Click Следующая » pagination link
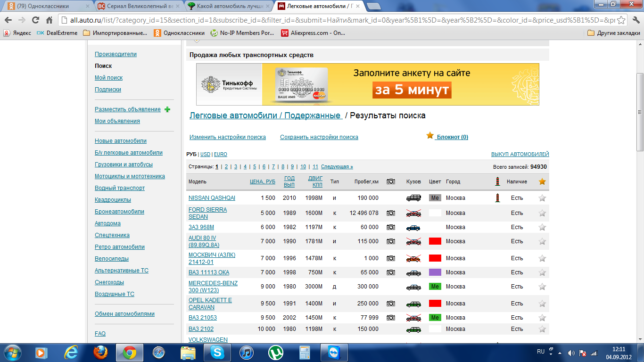 click(337, 167)
